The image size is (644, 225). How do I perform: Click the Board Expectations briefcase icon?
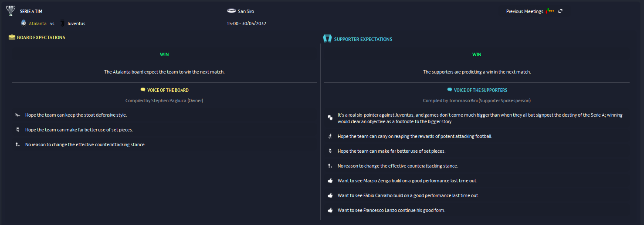[x=12, y=37]
